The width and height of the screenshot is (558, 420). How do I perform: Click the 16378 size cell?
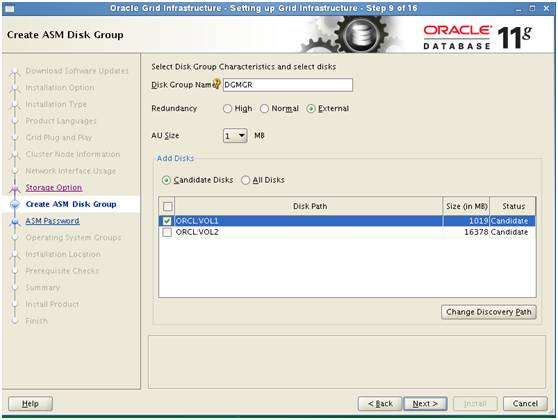point(466,232)
